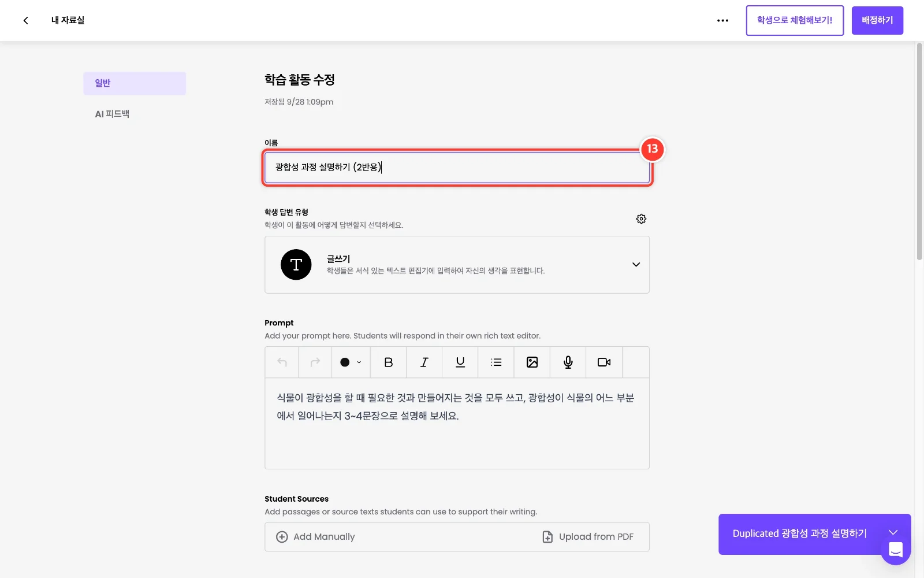Click Upload from PDF
The width and height of the screenshot is (924, 578).
click(x=588, y=537)
